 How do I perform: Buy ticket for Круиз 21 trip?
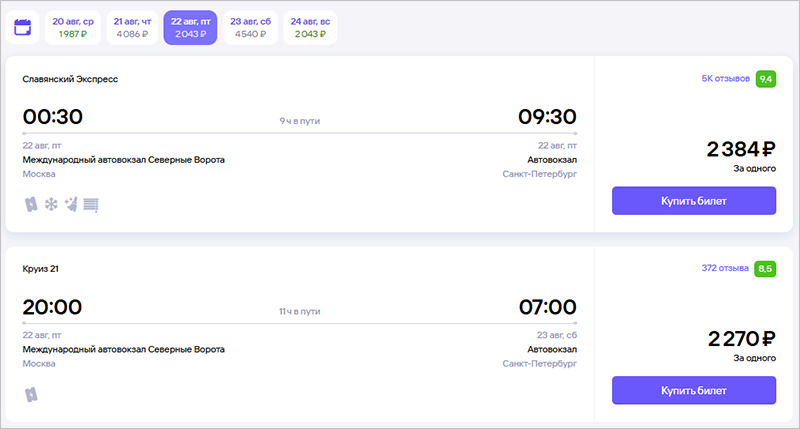[694, 390]
